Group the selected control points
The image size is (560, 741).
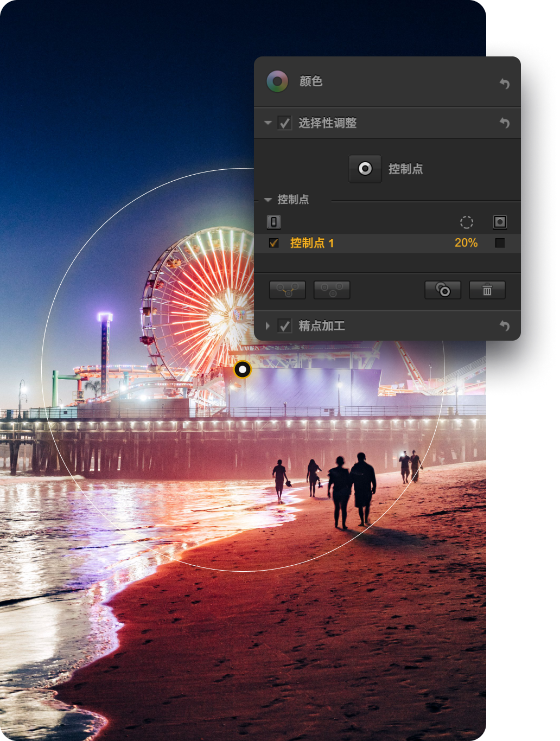click(288, 290)
